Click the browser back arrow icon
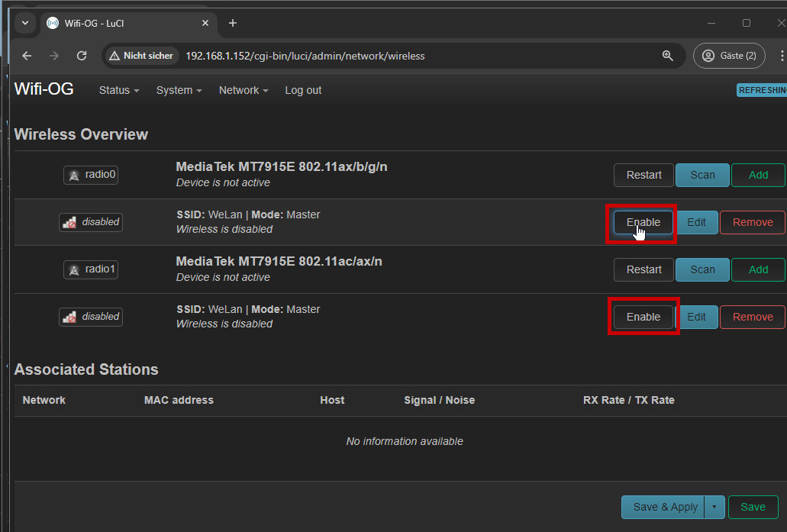The width and height of the screenshot is (787, 532). coord(27,56)
